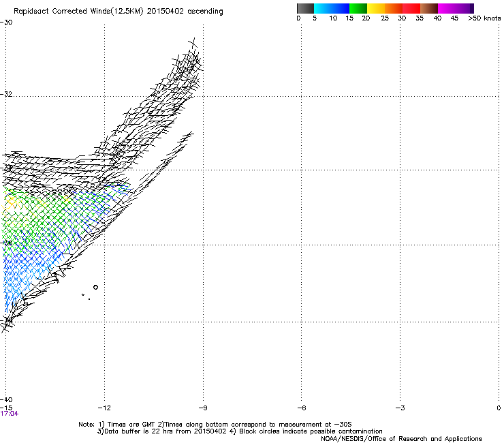Click the '-15' longitude axis label

6,408
